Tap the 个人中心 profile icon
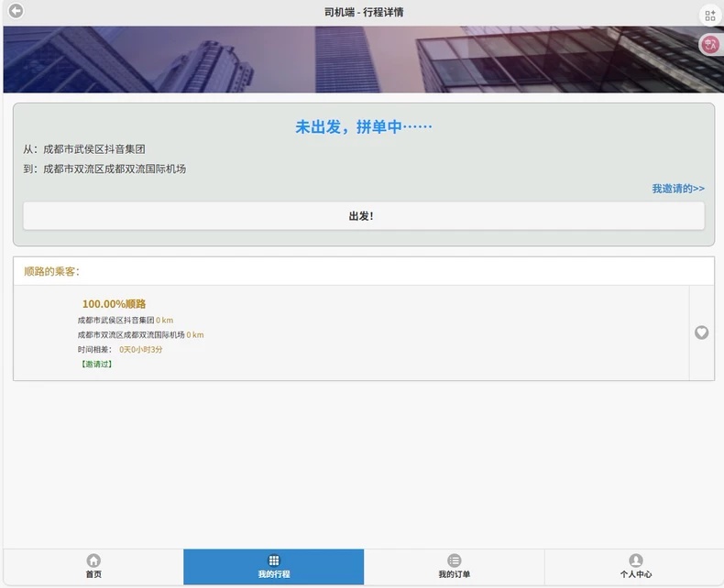 pyautogui.click(x=636, y=561)
